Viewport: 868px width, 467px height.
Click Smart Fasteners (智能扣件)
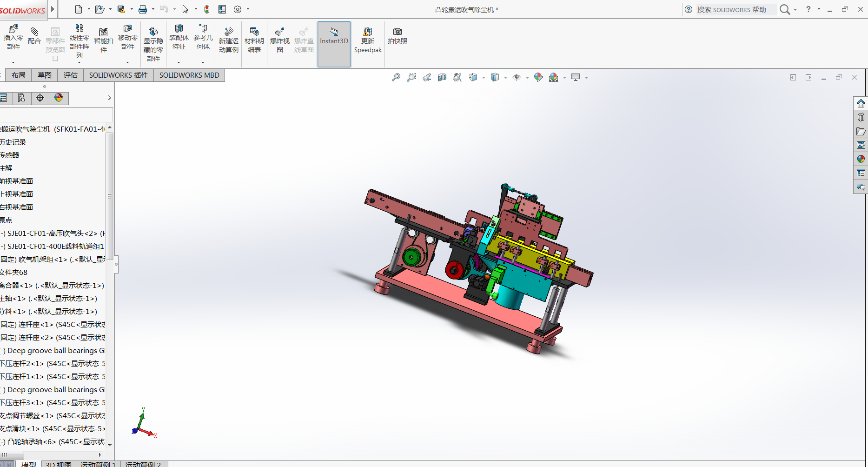click(x=104, y=40)
